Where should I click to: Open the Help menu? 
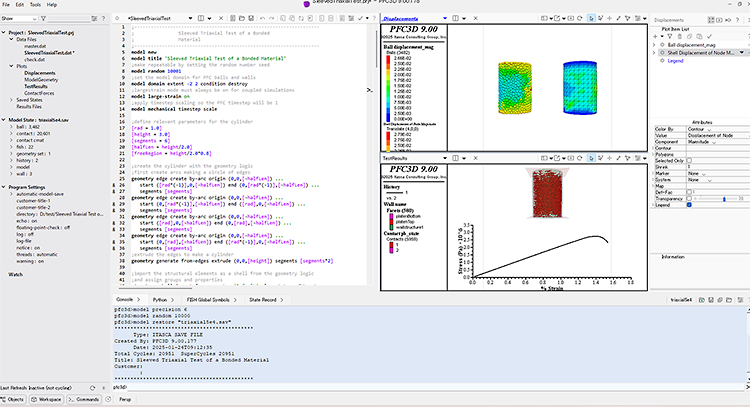click(52, 4)
